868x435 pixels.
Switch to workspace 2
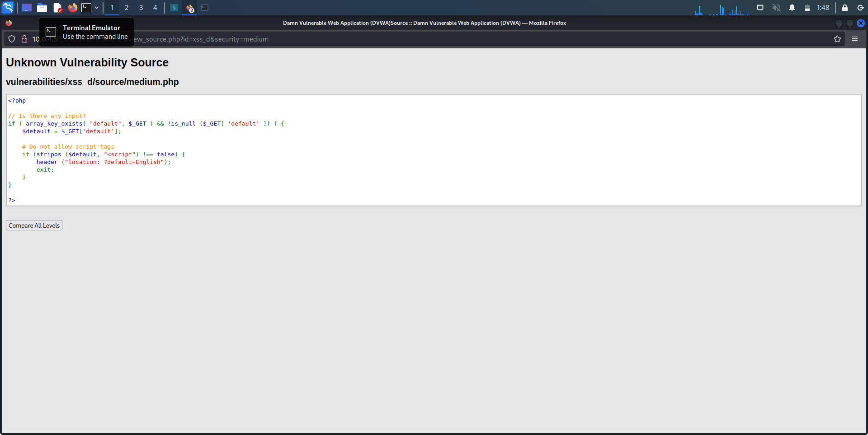(127, 8)
